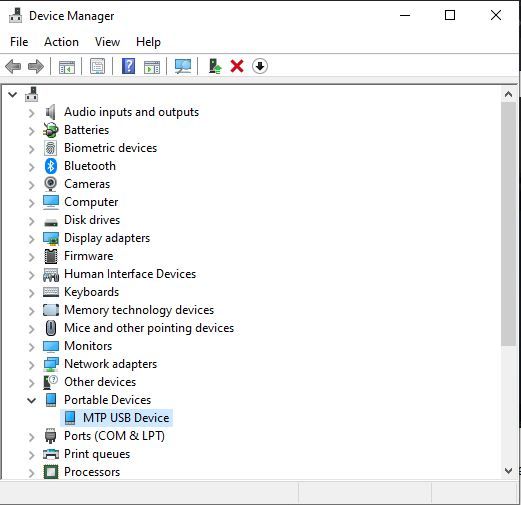Screen dimensions: 521x505
Task: Collapse the root computer node
Action: tap(12, 95)
